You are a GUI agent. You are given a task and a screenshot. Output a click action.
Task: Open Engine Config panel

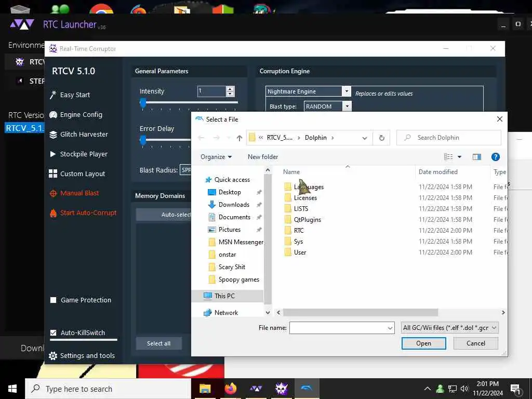(x=81, y=115)
